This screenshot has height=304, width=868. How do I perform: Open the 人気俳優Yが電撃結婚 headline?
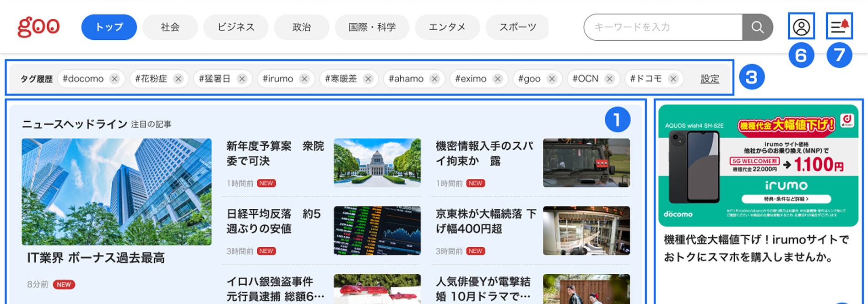click(483, 289)
